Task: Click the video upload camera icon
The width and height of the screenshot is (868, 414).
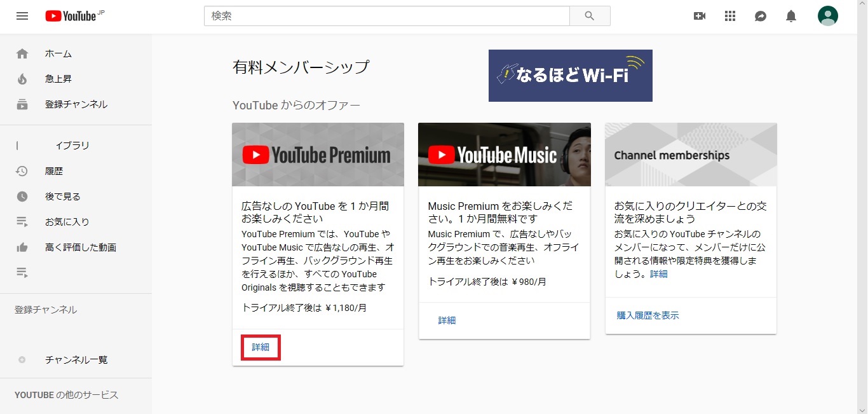Action: click(699, 16)
